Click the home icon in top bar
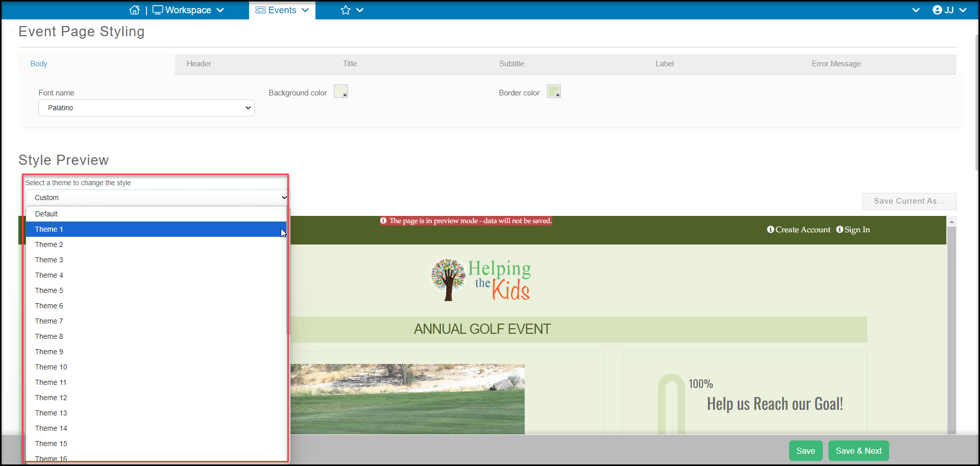 [x=134, y=10]
